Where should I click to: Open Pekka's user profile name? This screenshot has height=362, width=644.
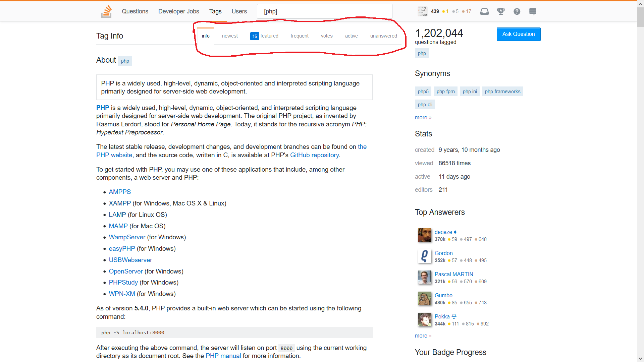pos(445,316)
